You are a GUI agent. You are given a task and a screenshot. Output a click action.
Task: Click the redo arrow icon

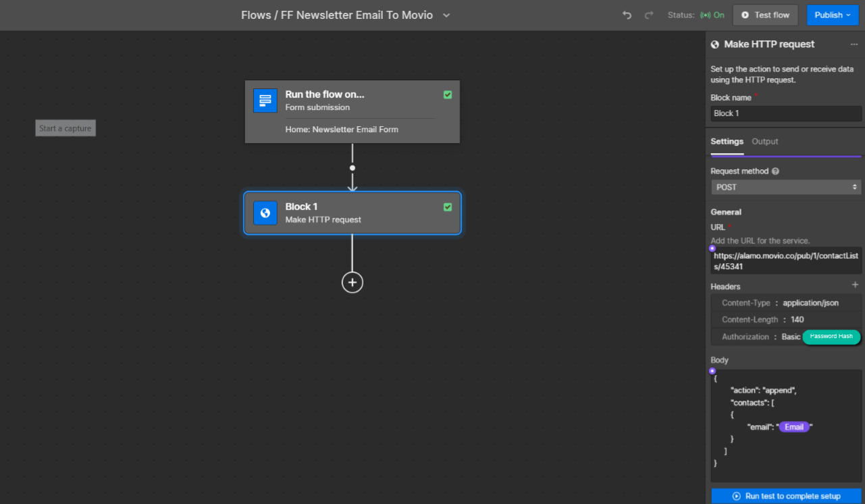(649, 15)
